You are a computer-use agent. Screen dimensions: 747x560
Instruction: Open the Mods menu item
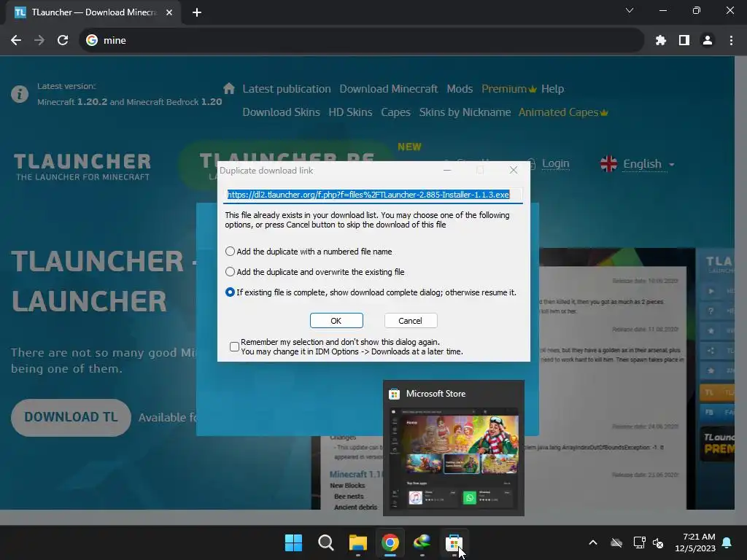tap(460, 89)
